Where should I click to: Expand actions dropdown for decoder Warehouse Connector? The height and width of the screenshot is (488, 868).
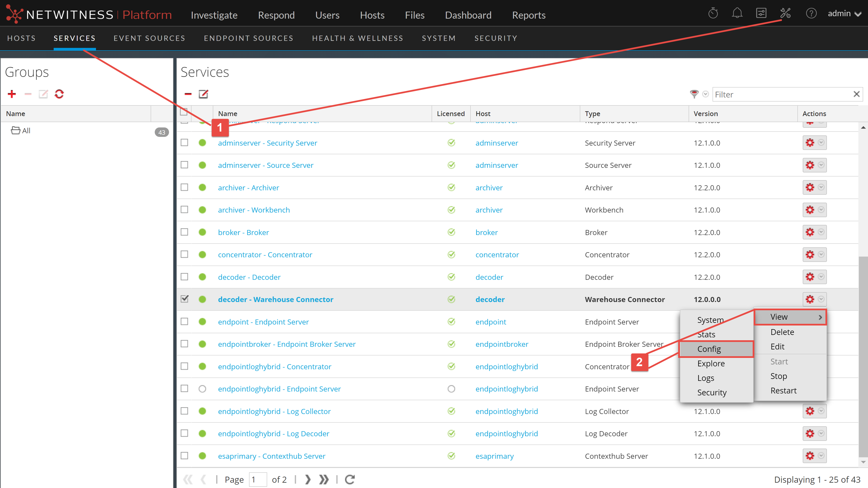coord(821,299)
